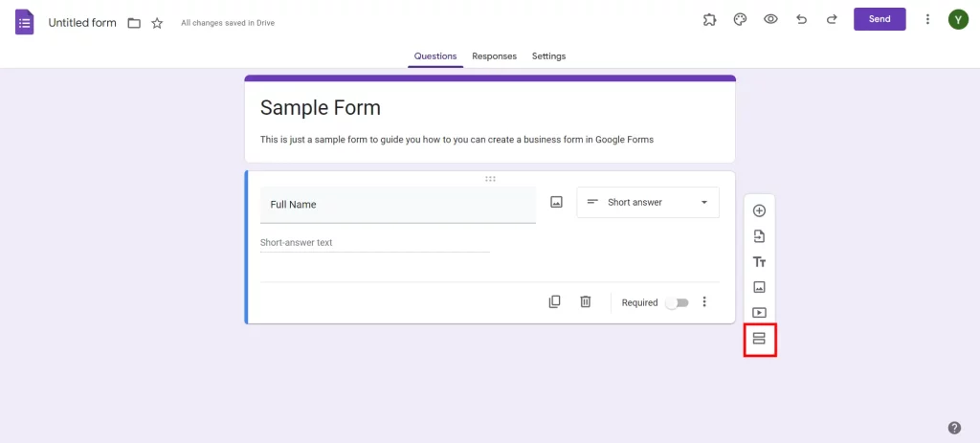Screen dimensions: 980x443
Task: Delete the Full Name question
Action: pos(585,301)
